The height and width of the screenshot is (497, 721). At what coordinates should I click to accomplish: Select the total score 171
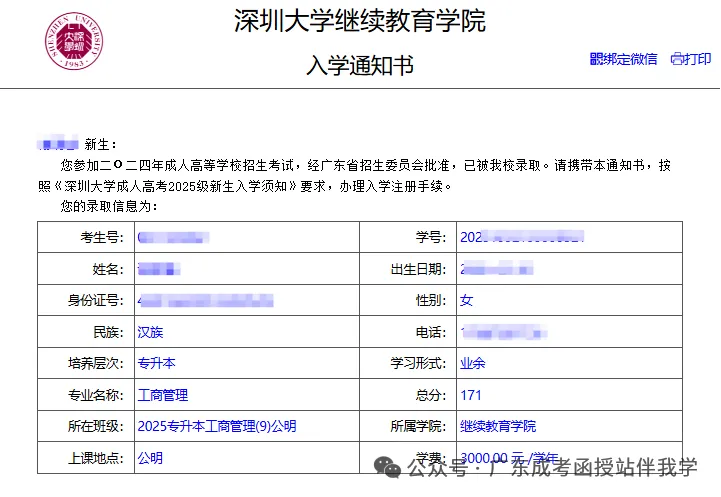pos(471,395)
